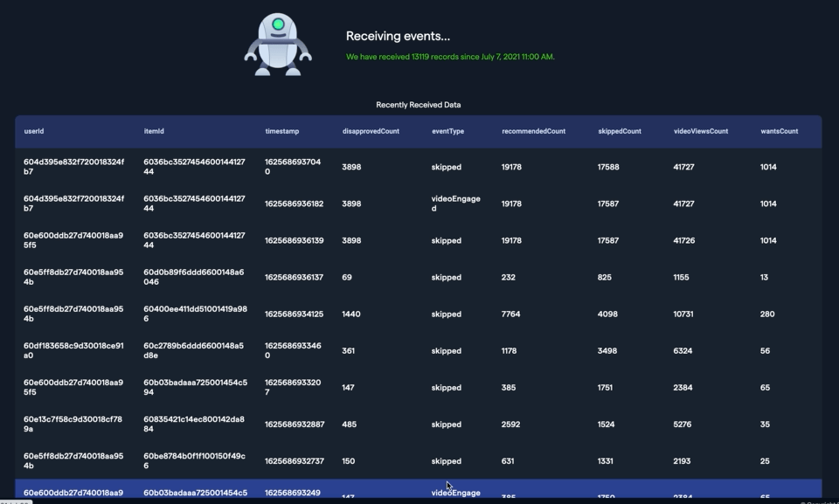Viewport: 839px width, 504px height.
Task: Select the wantsCount column header
Action: point(779,131)
